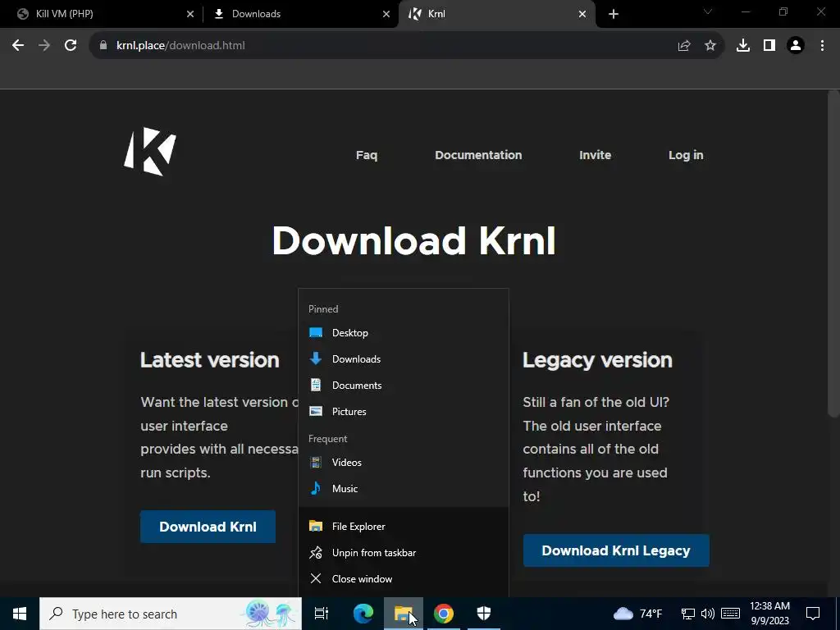The height and width of the screenshot is (630, 840).
Task: Close the Krnl tab
Action: pyautogui.click(x=582, y=14)
